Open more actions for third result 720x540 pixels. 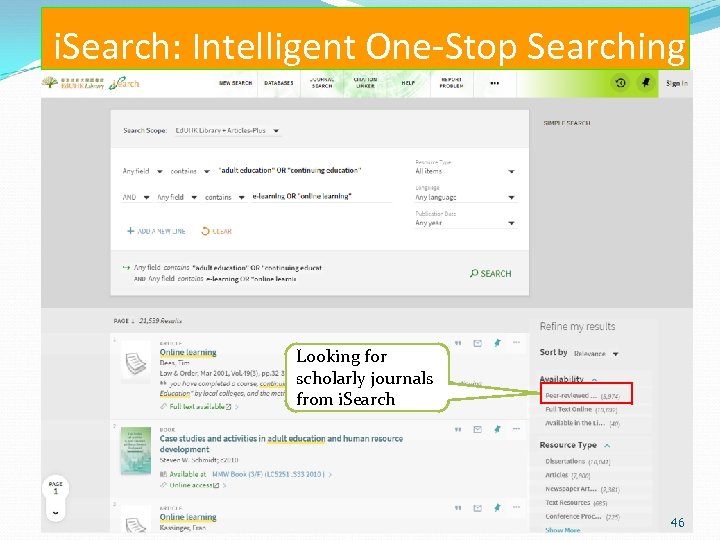coord(516,507)
